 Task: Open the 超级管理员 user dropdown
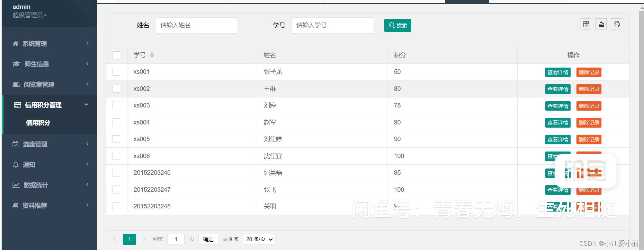coord(30,15)
